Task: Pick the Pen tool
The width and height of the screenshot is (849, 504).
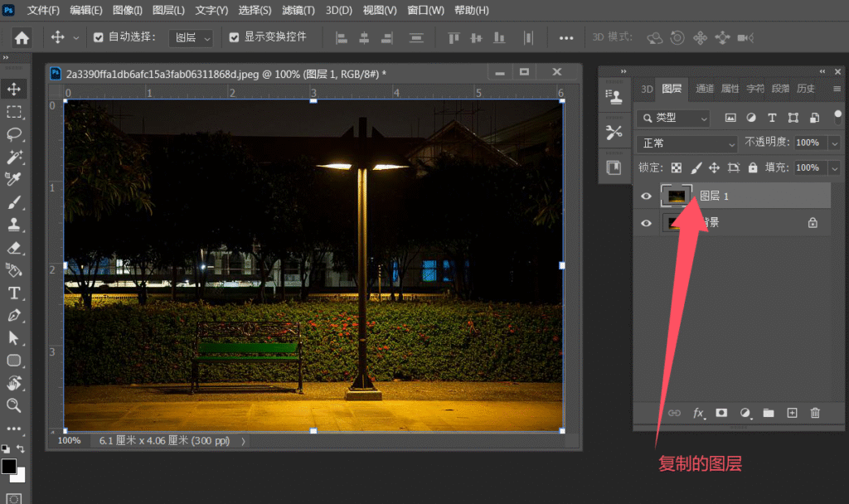Action: tap(14, 316)
